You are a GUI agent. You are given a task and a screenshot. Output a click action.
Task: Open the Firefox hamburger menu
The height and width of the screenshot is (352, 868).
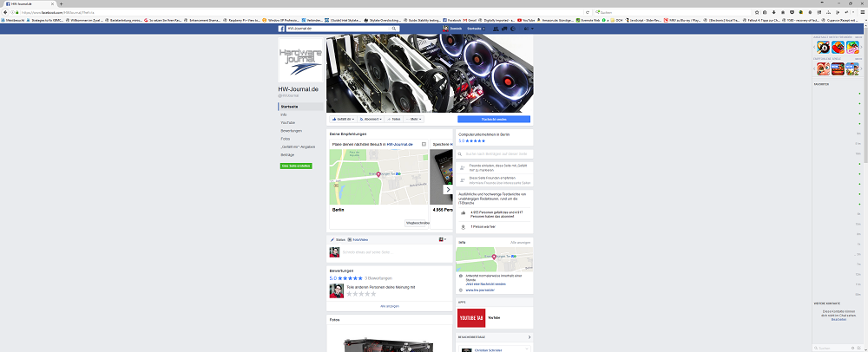[x=862, y=11]
